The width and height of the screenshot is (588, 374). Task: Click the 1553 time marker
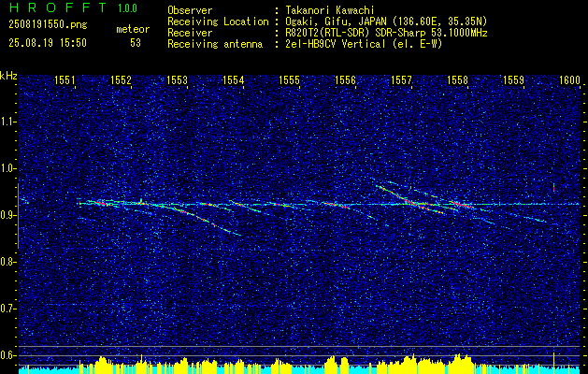pos(177,79)
